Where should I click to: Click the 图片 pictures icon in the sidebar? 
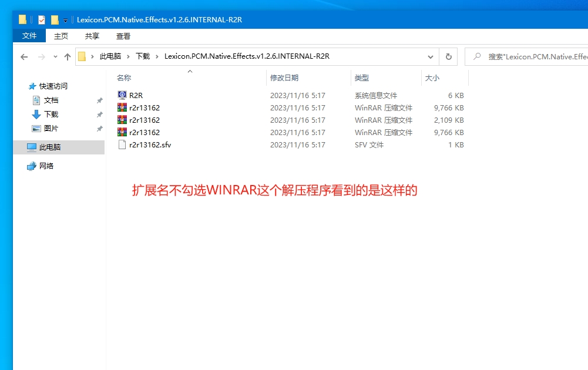36,129
